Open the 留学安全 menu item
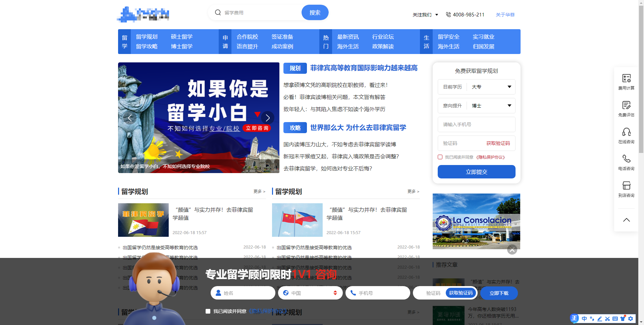This screenshot has width=644, height=325. pyautogui.click(x=448, y=37)
